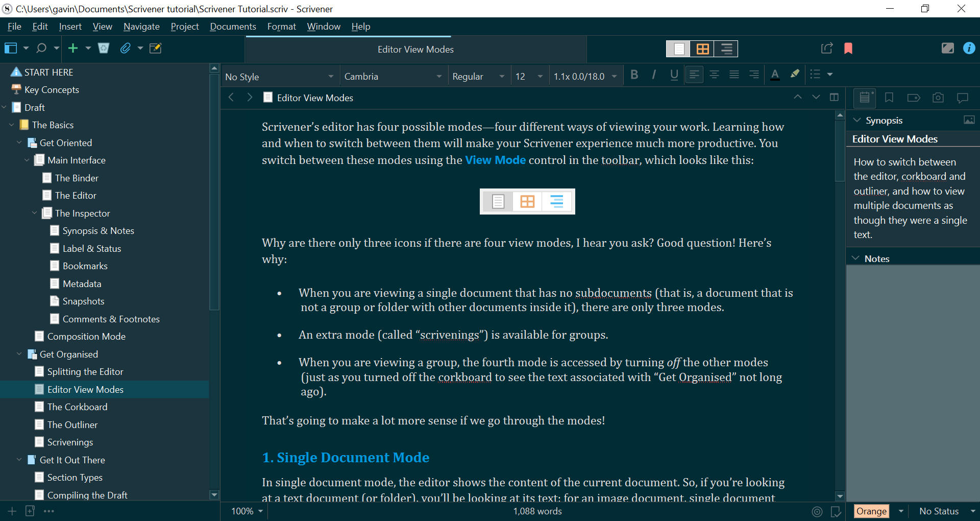The image size is (980, 521).
Task: Jump to previous document up chevron
Action: tap(797, 97)
